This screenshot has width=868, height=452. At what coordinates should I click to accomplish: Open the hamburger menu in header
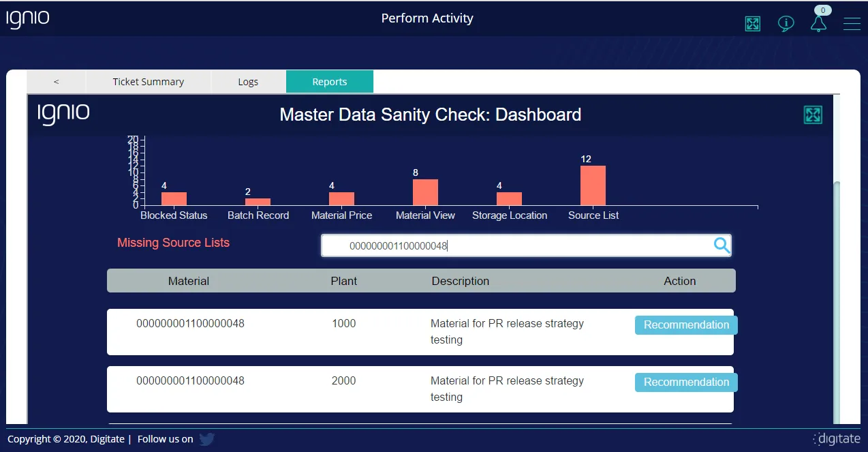point(852,24)
